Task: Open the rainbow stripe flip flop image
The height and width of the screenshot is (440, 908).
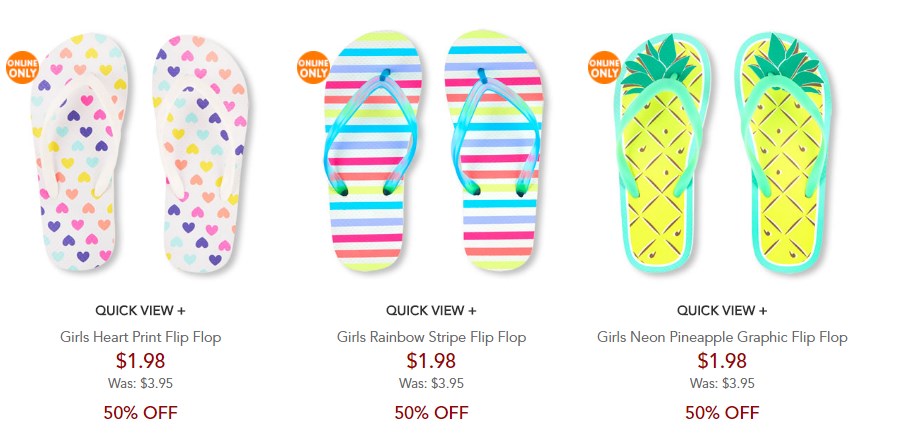Action: (433, 151)
